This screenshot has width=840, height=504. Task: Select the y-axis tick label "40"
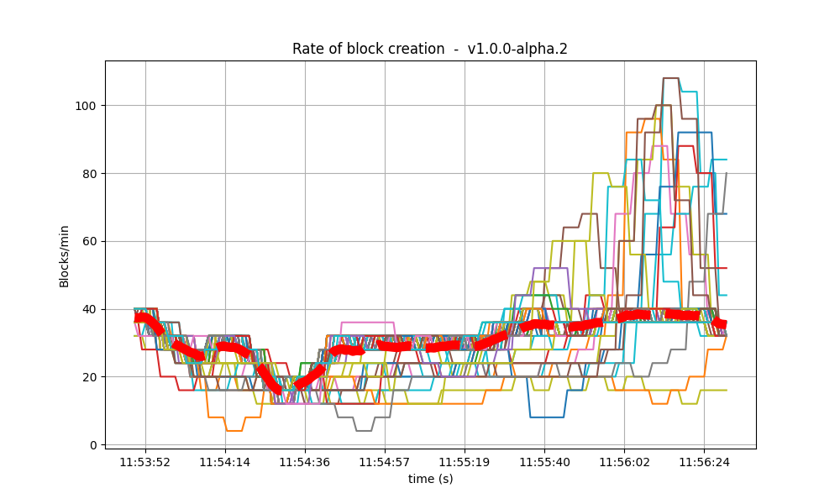pyautogui.click(x=90, y=310)
